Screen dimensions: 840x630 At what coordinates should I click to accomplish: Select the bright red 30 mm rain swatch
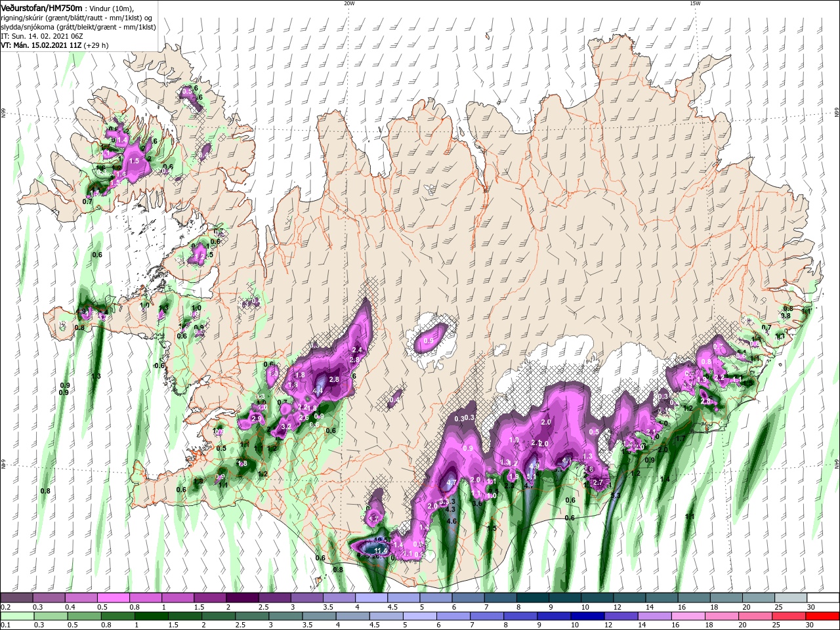(822, 616)
